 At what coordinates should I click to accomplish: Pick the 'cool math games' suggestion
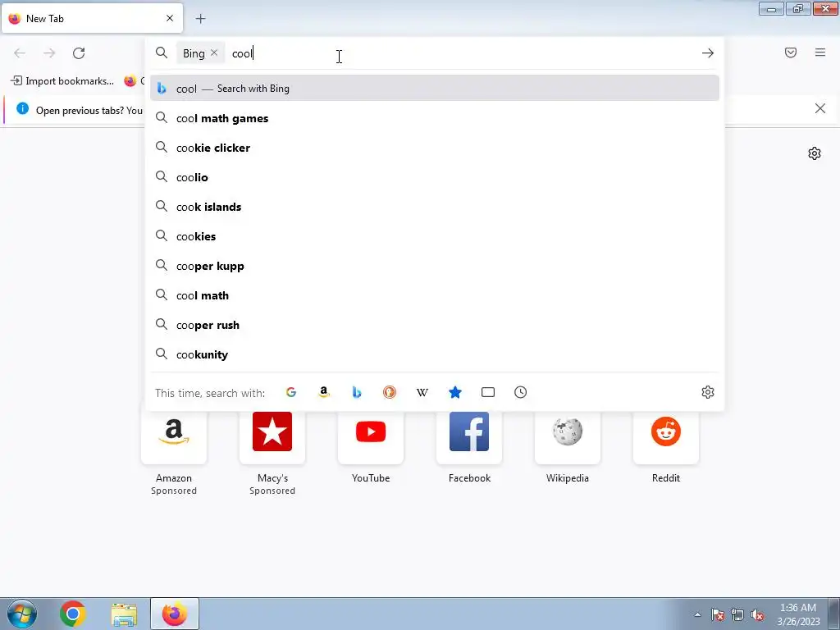(x=435, y=118)
